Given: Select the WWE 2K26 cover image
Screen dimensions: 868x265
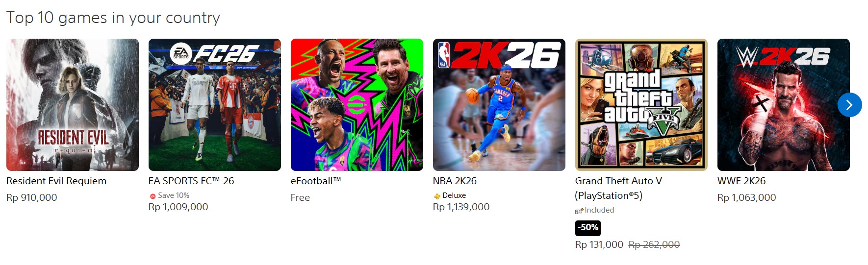Looking at the screenshot, I should 784,105.
